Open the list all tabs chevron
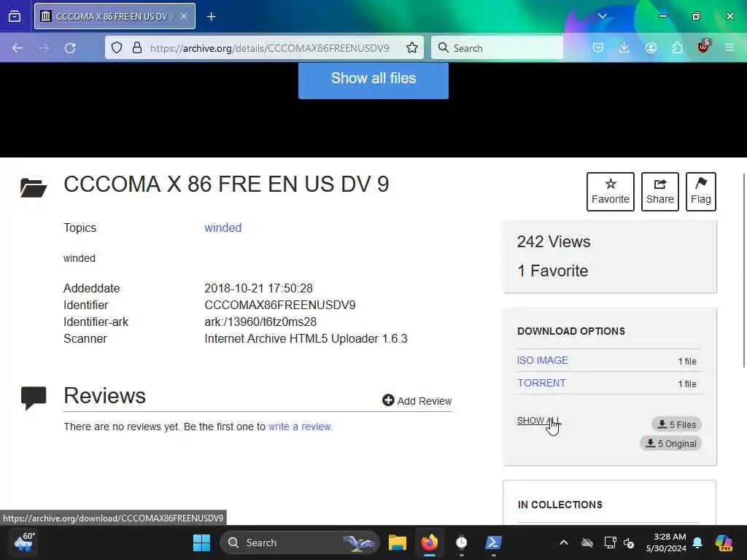Screen dimensions: 747x560 (x=602, y=16)
